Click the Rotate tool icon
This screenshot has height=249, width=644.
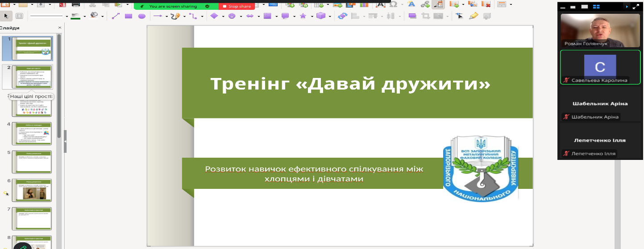tap(342, 16)
